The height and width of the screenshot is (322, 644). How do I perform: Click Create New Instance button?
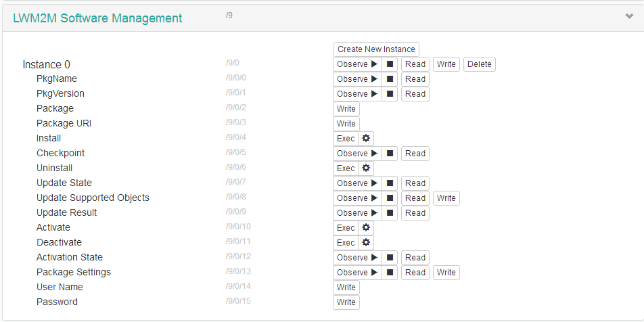point(376,49)
